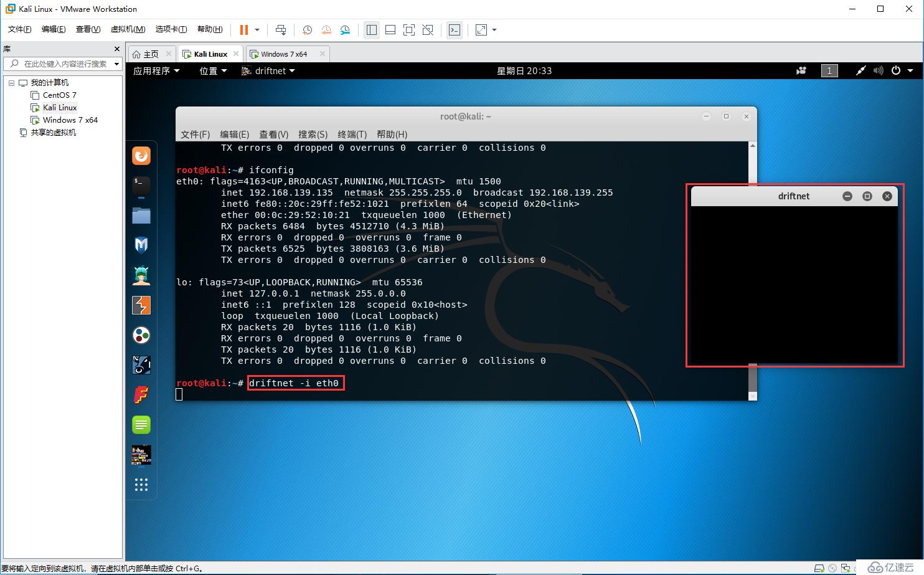Image resolution: width=924 pixels, height=575 pixels.
Task: Open the driftnet app menu in top bar
Action: [268, 71]
